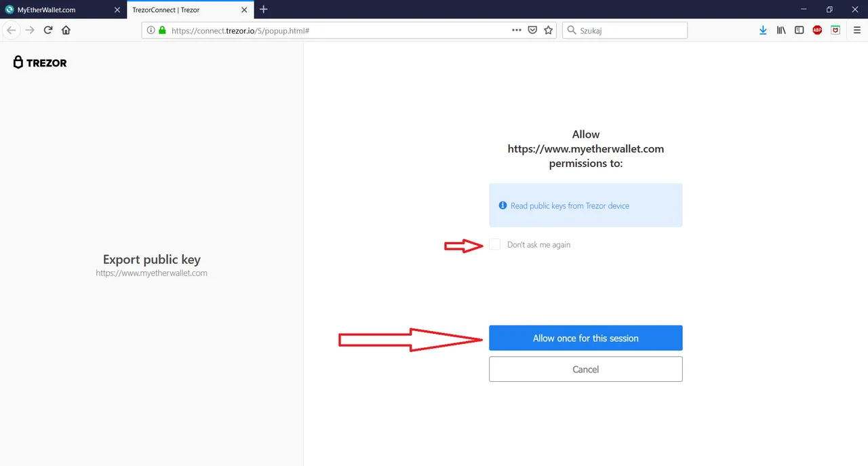Click the Trezor logo
Screen dimensions: 868x466
tap(40, 62)
